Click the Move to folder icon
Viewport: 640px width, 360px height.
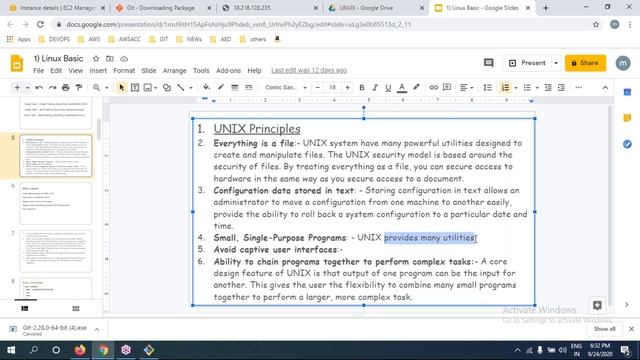(110, 59)
